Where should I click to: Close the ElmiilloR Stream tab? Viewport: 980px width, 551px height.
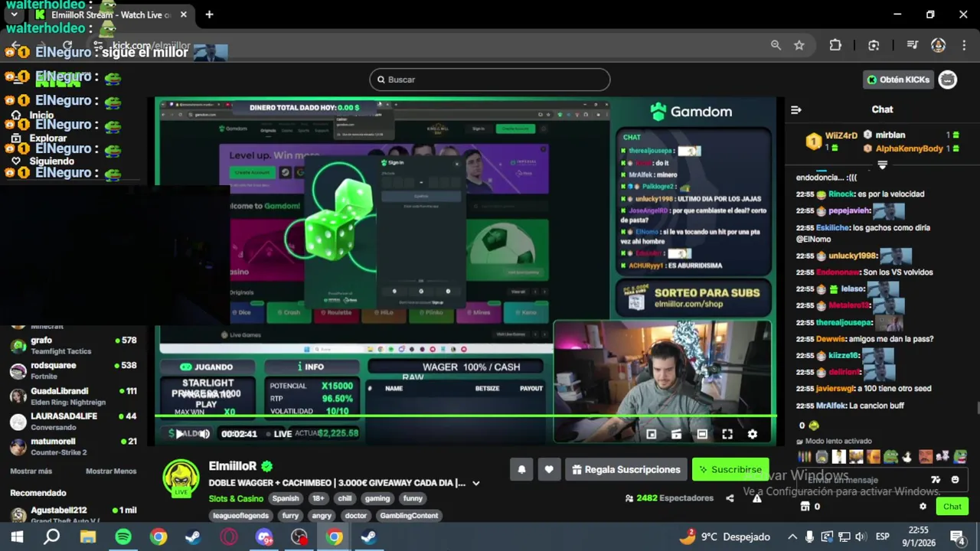coord(184,15)
